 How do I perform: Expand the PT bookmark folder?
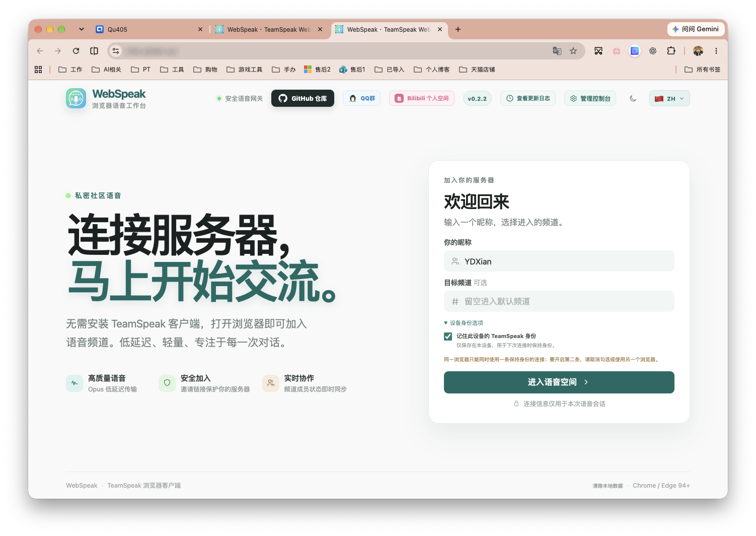click(140, 70)
